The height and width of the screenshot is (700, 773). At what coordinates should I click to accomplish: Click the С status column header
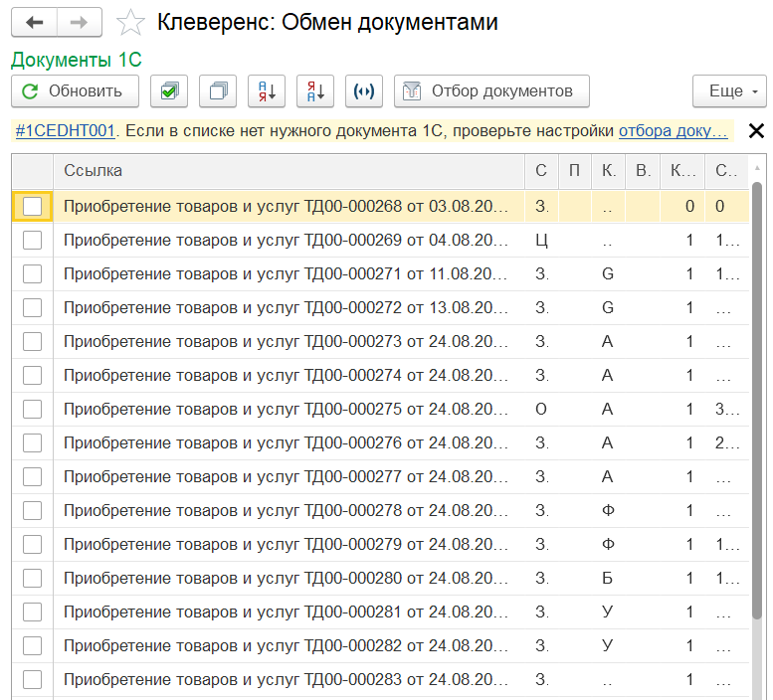(x=541, y=171)
